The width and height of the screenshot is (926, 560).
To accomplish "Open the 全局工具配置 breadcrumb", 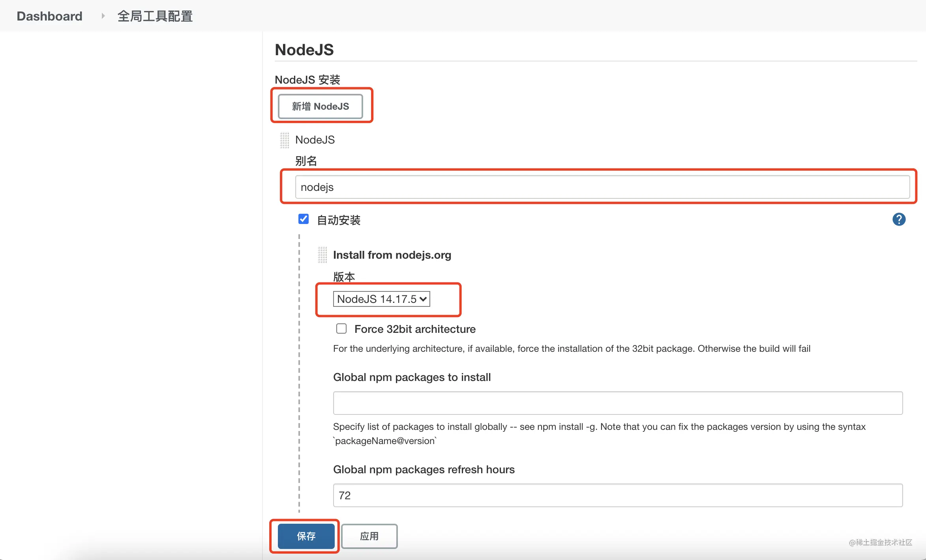I will coord(155,16).
